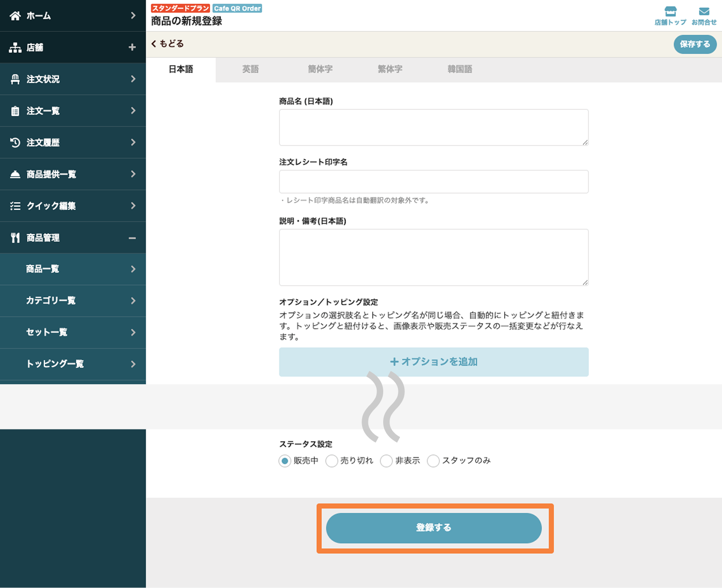Click the 注文一覧 clipboard icon
This screenshot has height=588, width=722.
click(x=15, y=111)
